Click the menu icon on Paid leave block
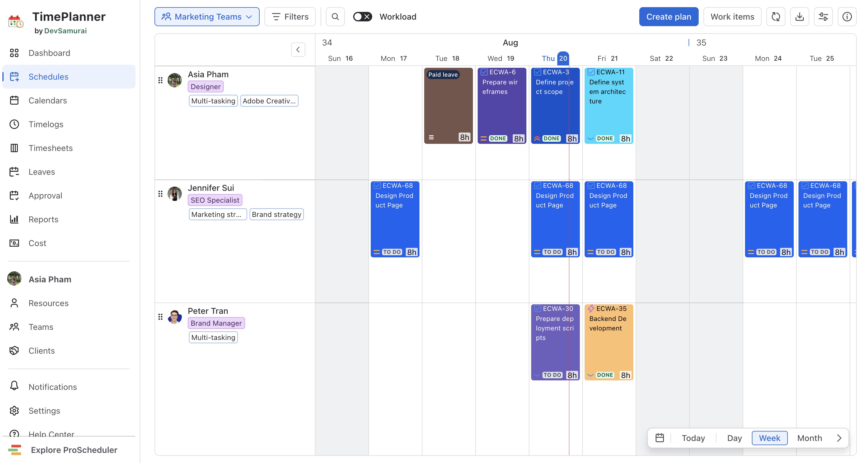Viewport: 868px width, 463px height. [x=431, y=138]
